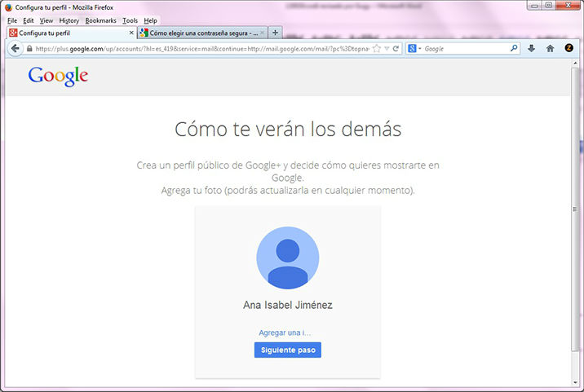This screenshot has height=392, width=584.
Task: Open the search engine selector dropdown
Action: pyautogui.click(x=414, y=48)
